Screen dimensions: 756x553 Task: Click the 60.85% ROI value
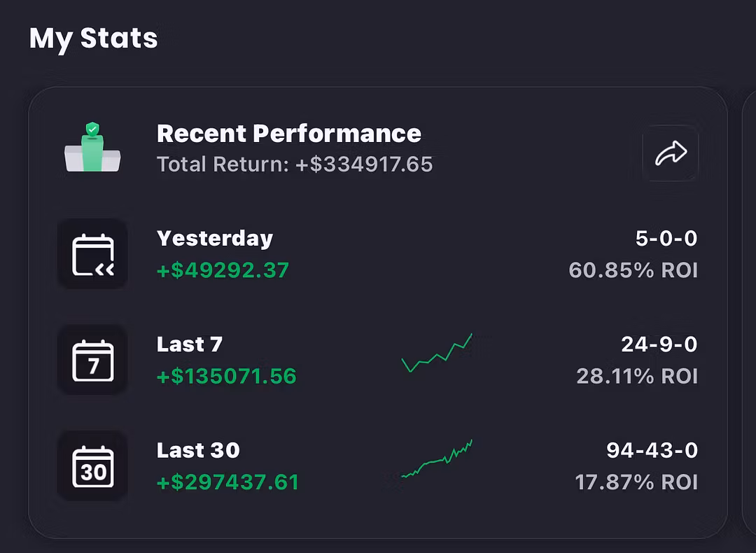pyautogui.click(x=633, y=270)
